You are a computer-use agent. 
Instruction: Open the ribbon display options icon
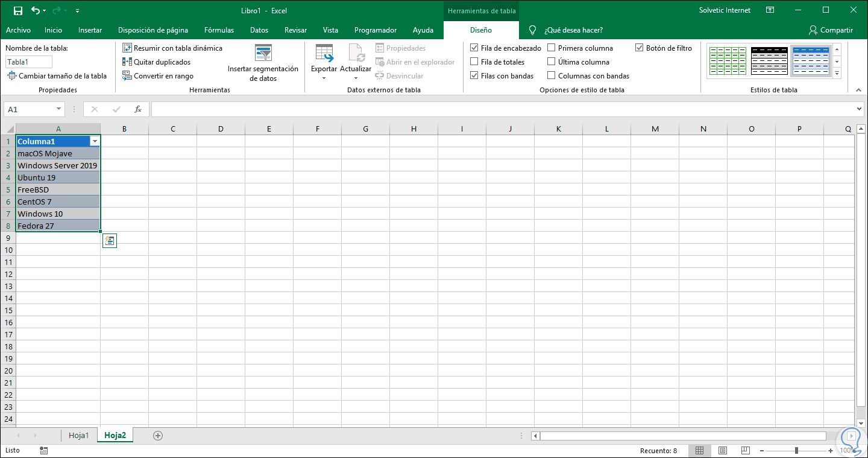[x=770, y=10]
